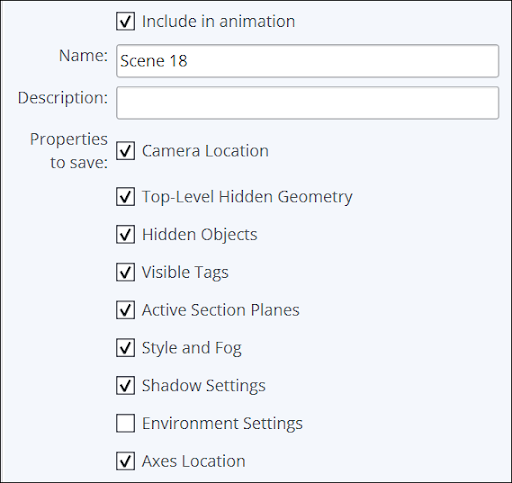Click the 'Shadow Settings' label text
Image resolution: width=512 pixels, height=483 pixels.
pos(204,386)
